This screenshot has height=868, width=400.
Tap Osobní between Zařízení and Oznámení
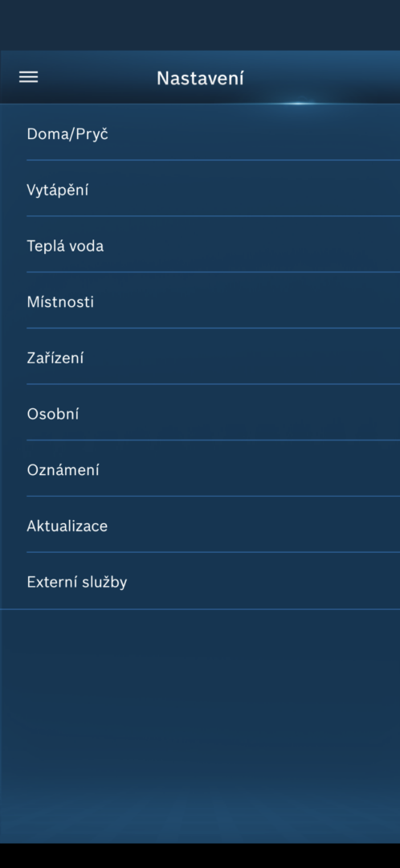pos(200,412)
